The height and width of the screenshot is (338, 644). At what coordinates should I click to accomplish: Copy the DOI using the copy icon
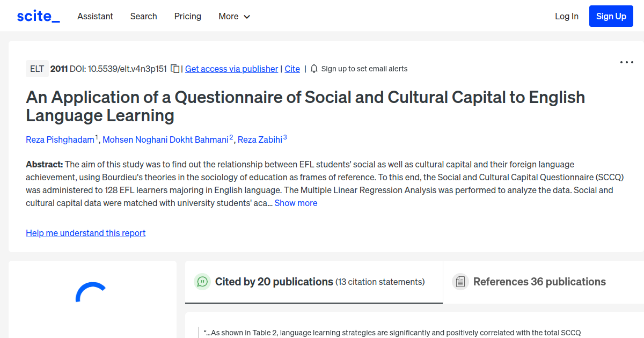tap(174, 69)
